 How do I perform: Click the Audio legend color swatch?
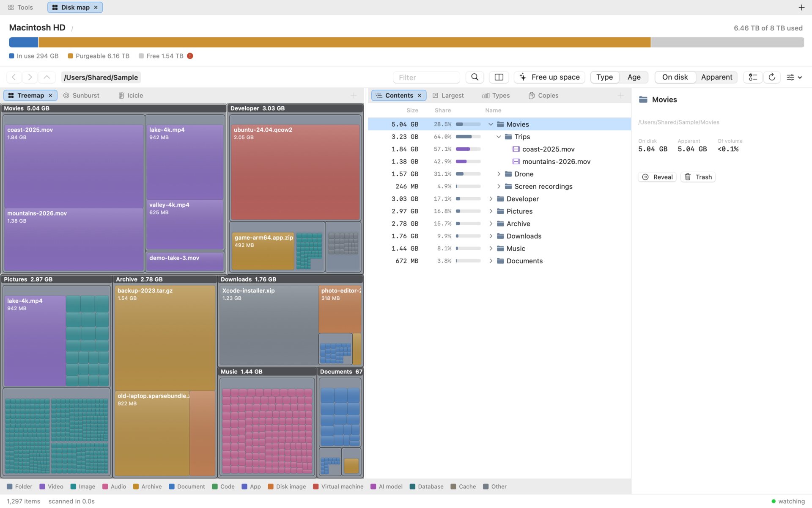coord(105,486)
